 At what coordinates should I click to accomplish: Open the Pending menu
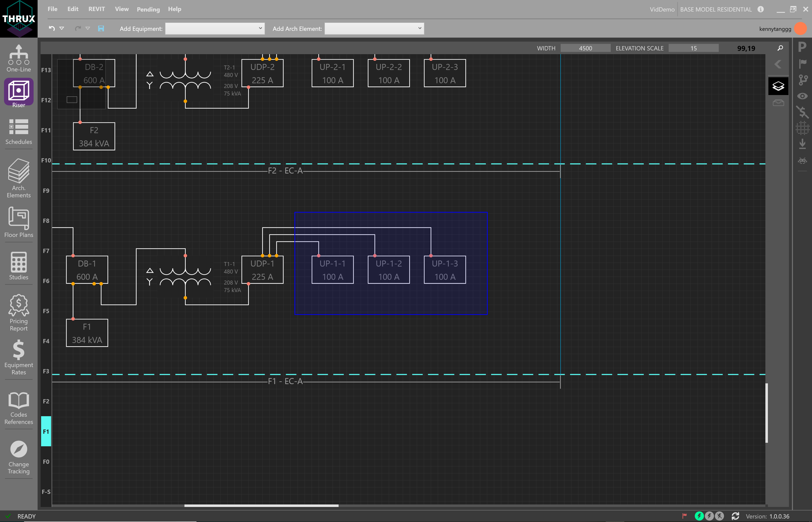coord(148,9)
